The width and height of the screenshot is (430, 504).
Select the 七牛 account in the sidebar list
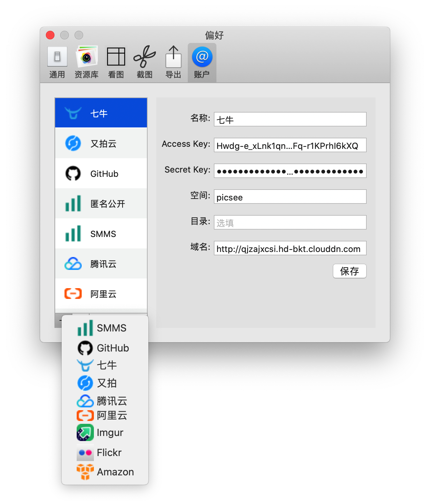(x=101, y=113)
